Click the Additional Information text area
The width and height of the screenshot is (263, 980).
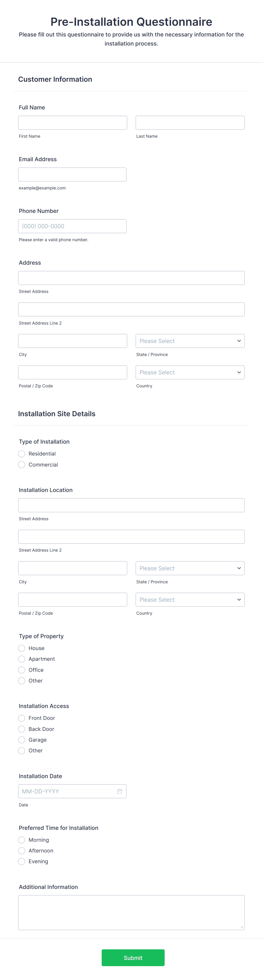[131, 912]
